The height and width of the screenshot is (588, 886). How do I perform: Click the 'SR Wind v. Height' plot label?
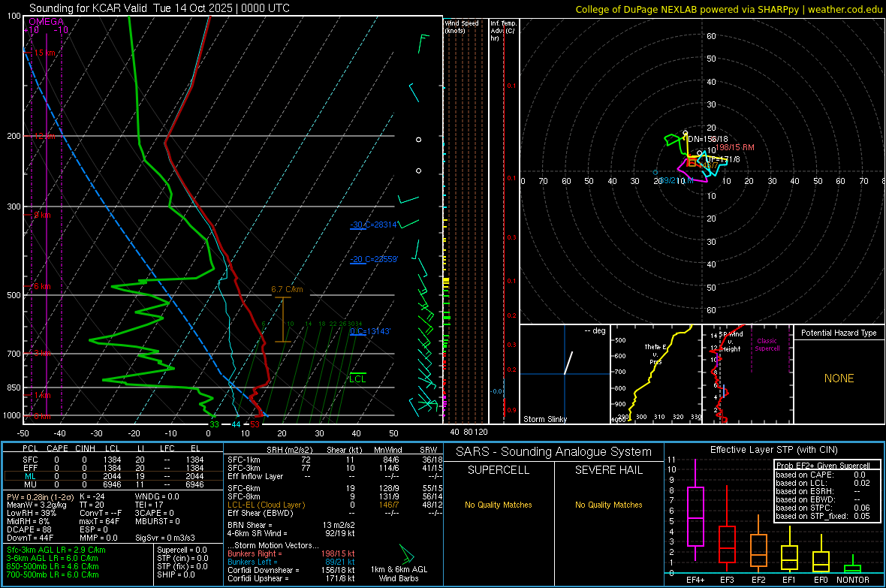(x=731, y=342)
